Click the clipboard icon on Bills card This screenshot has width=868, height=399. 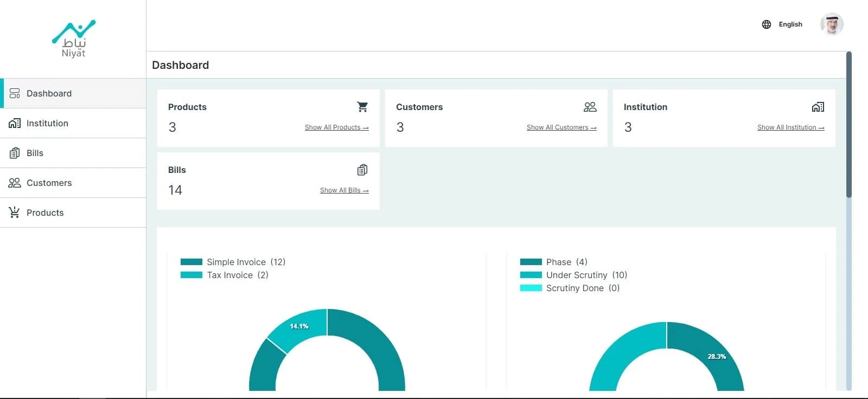tap(362, 170)
